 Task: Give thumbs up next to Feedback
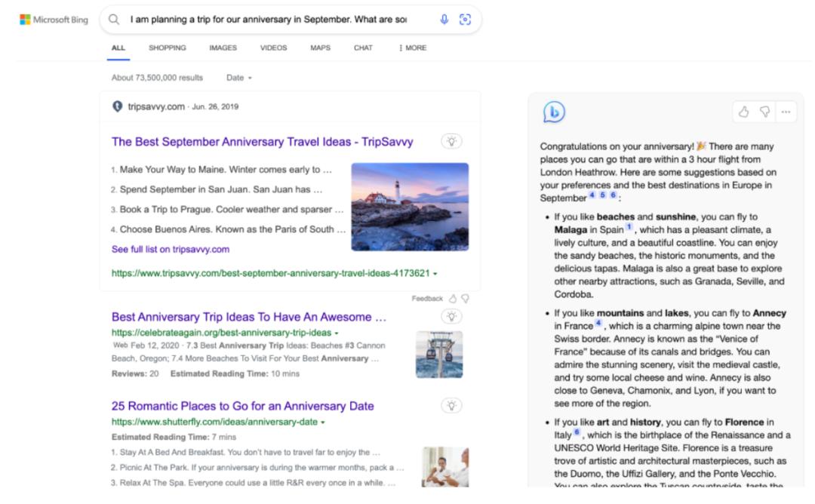point(453,299)
